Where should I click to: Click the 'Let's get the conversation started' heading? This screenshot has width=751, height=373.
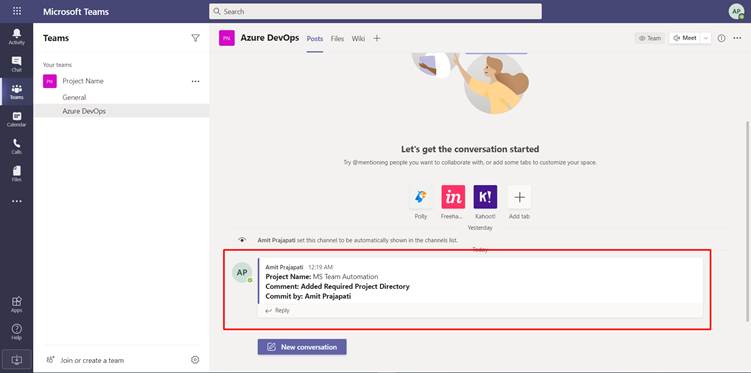[x=470, y=149]
